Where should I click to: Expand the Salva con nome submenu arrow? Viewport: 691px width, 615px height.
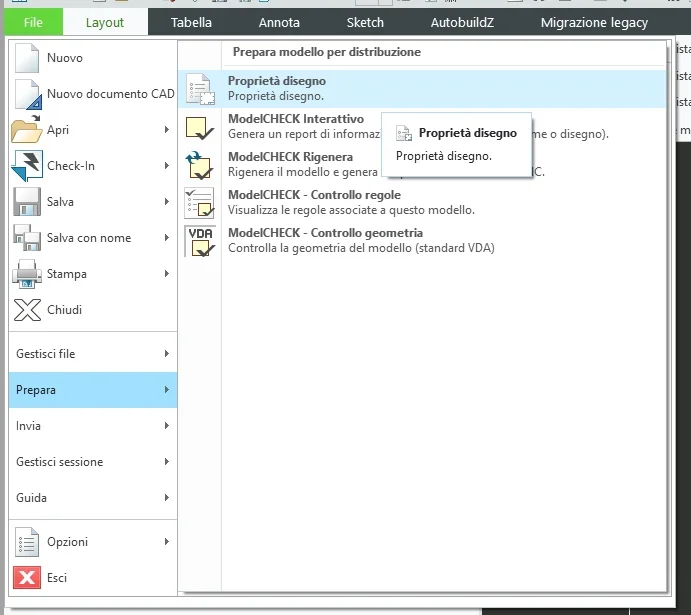(x=166, y=238)
